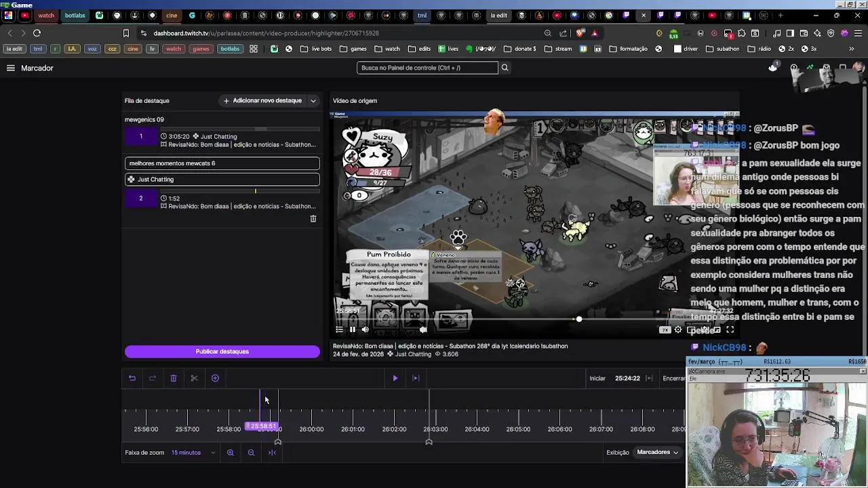The image size is (868, 488).
Task: Open the Marcadores display dropdown
Action: [x=657, y=452]
